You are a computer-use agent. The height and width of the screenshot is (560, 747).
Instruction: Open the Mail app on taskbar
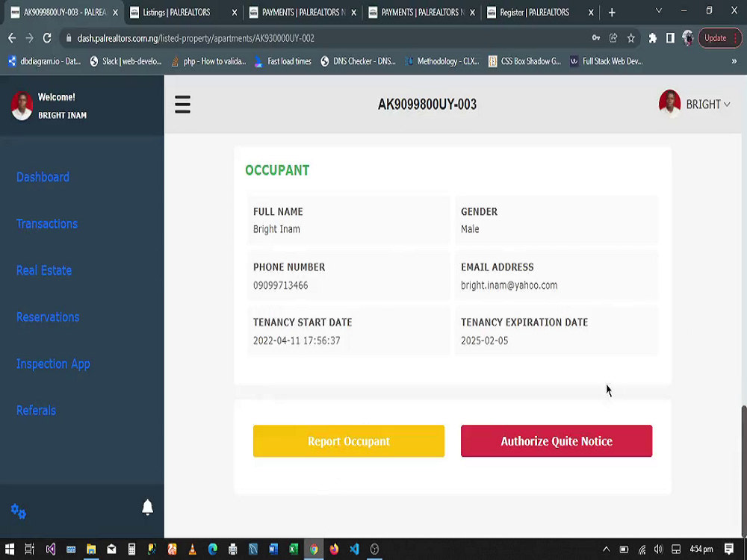[111, 549]
